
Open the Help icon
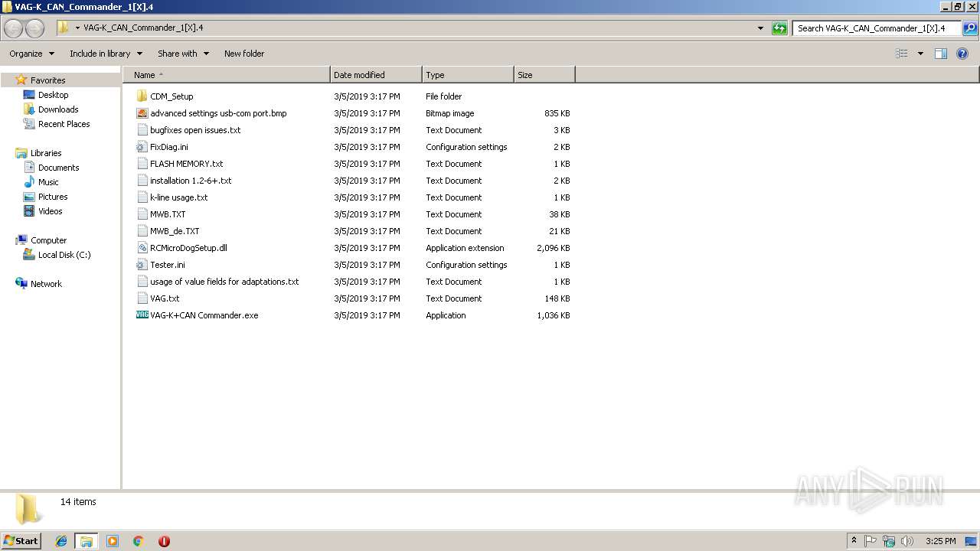pos(962,54)
